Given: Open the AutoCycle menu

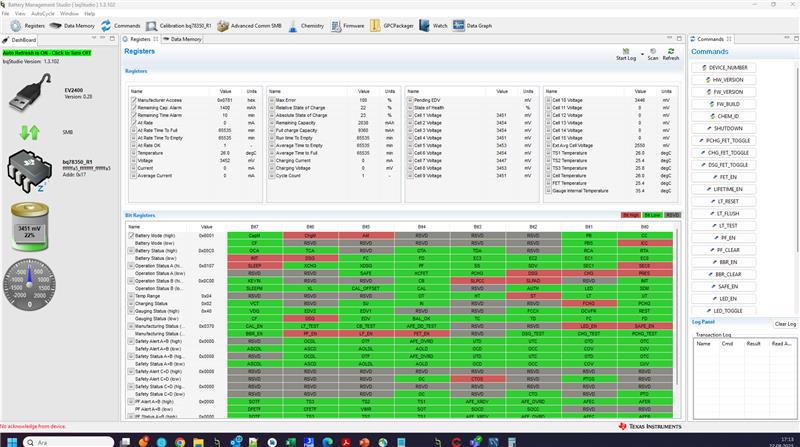Looking at the screenshot, I should click(43, 14).
